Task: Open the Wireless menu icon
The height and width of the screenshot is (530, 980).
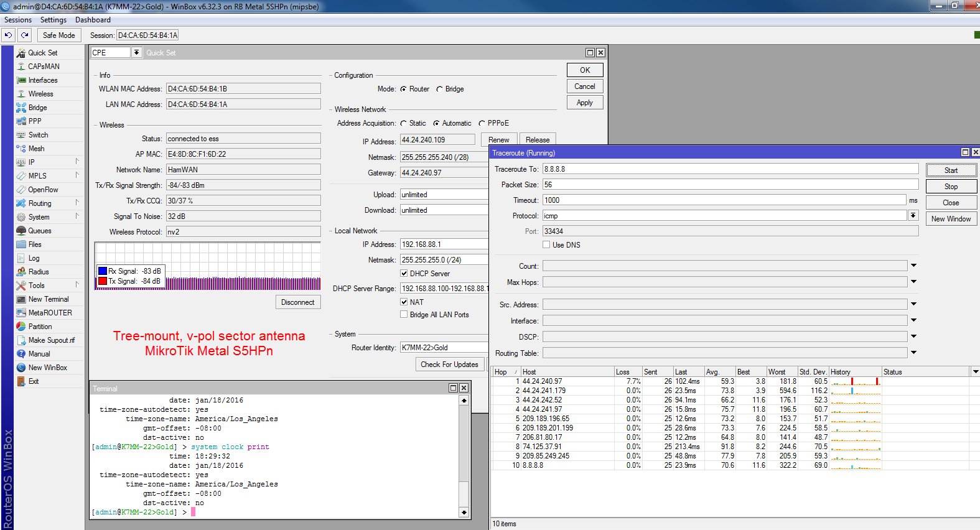Action: 21,94
